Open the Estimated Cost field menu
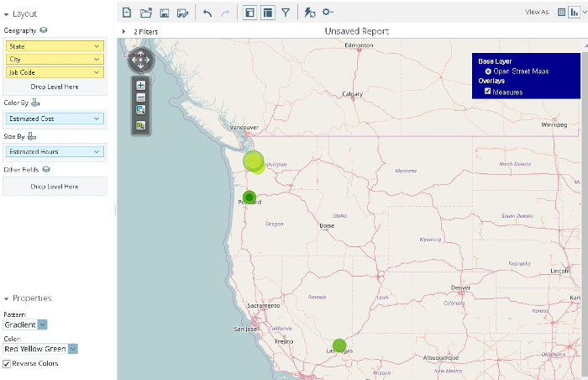Viewport: 588px width, 380px height. pos(55,119)
